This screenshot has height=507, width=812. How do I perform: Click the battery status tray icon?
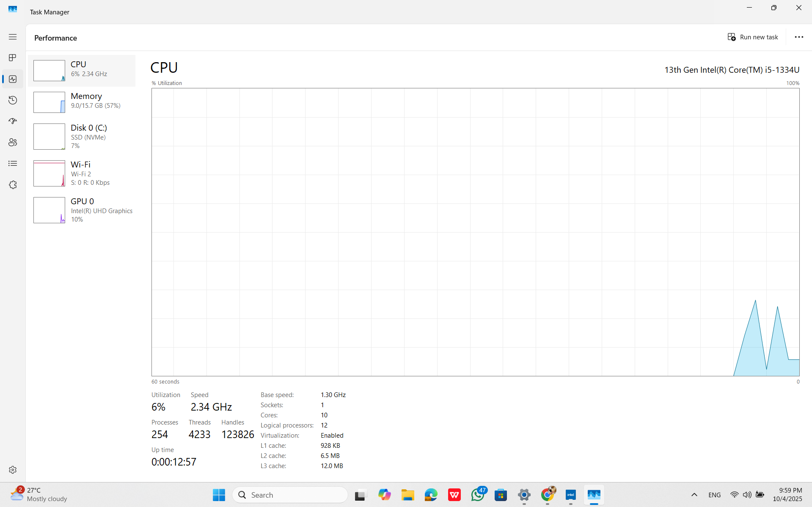point(760,495)
